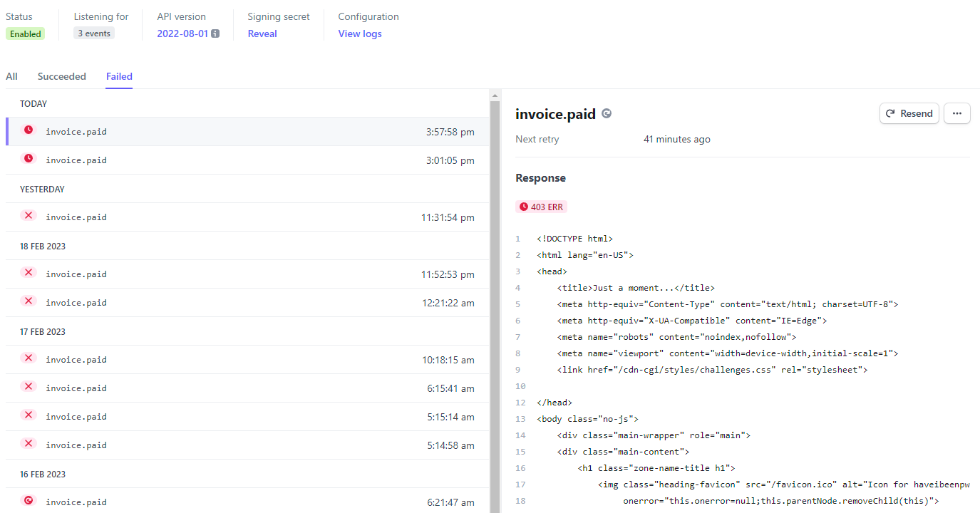Screen dimensions: 980x513
Task: Open the 12:21:22 am event from 18 Feb
Action: [x=247, y=303]
